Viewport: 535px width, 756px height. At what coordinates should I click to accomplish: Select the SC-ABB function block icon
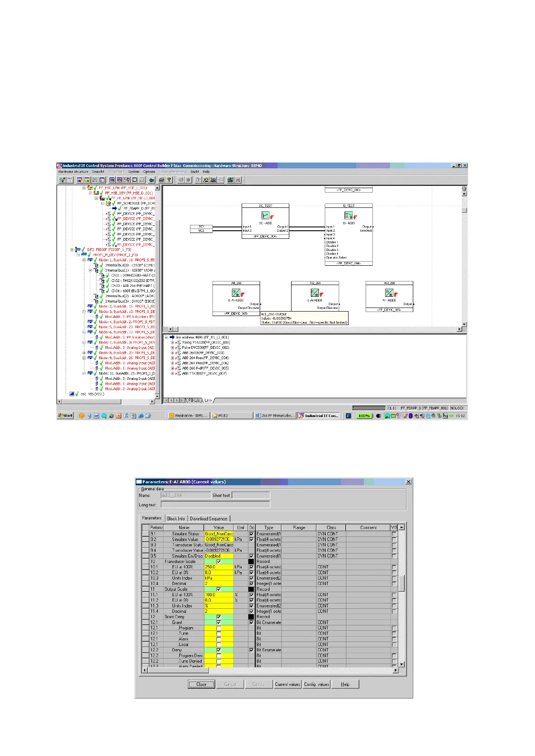coord(265,216)
